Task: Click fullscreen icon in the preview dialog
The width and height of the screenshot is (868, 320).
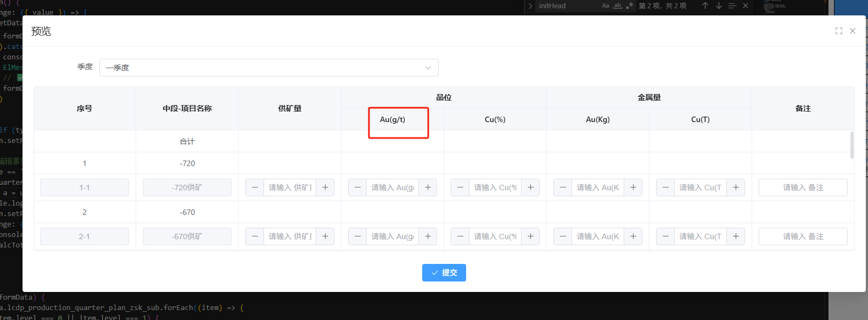Action: click(838, 31)
